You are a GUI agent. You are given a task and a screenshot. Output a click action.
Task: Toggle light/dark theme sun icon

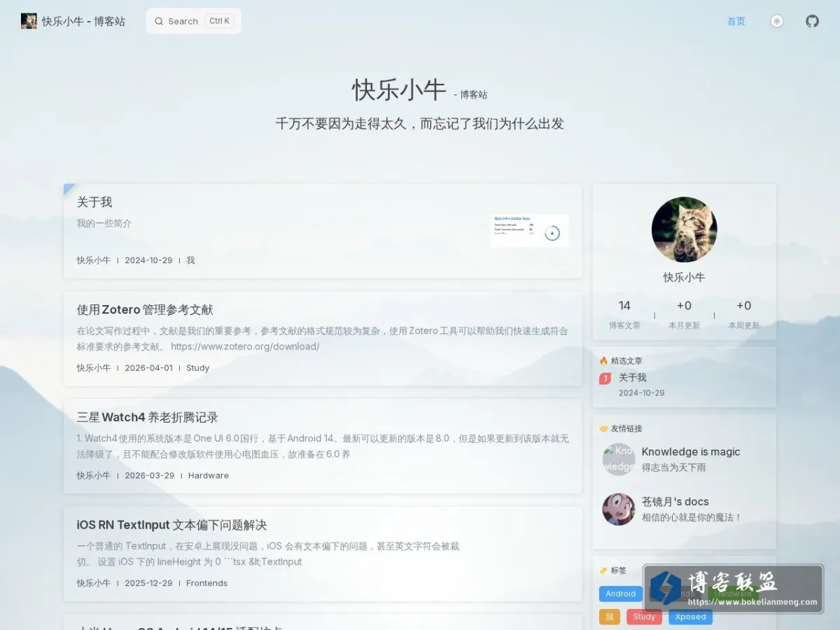[x=777, y=21]
